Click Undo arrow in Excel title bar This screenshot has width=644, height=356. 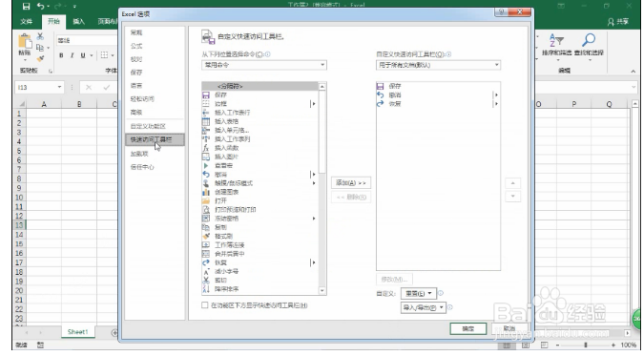pos(41,6)
